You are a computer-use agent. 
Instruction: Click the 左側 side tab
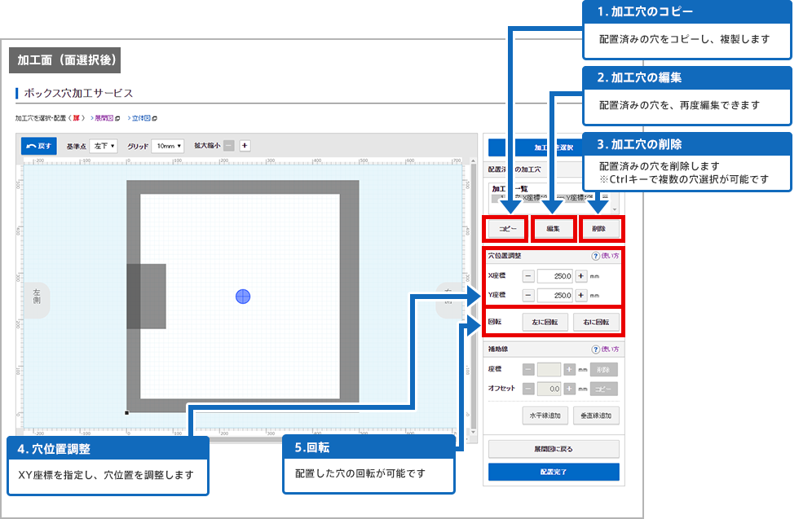click(x=37, y=296)
